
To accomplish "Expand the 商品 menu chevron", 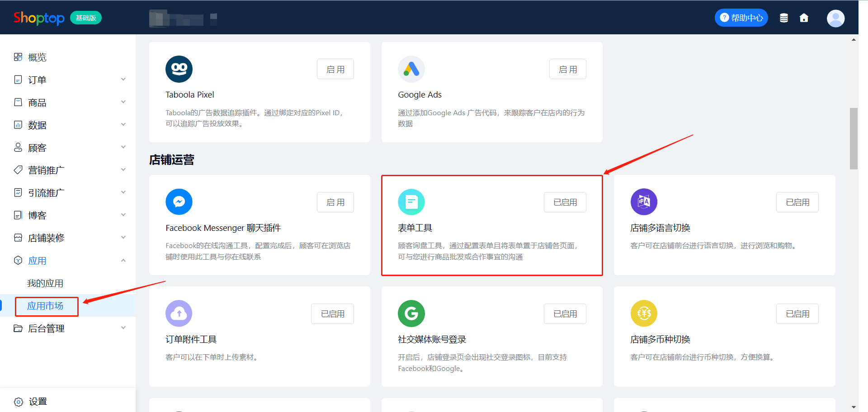I will pos(123,102).
